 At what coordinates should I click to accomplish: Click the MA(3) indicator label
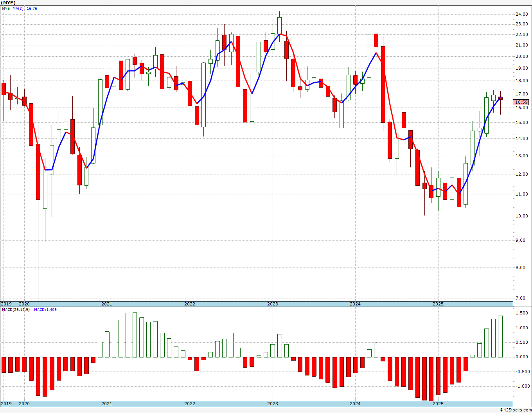(x=18, y=8)
